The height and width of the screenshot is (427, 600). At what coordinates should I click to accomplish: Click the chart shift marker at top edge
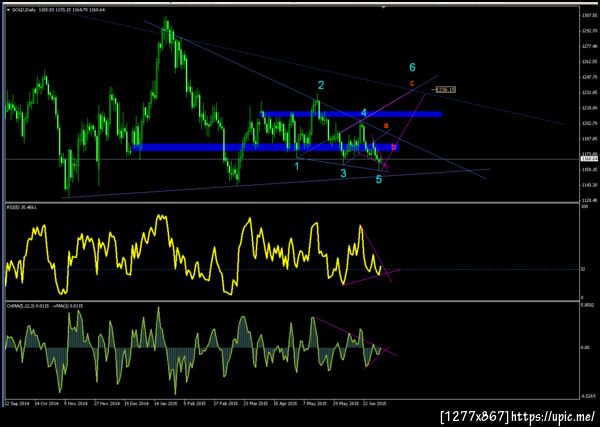pos(383,7)
